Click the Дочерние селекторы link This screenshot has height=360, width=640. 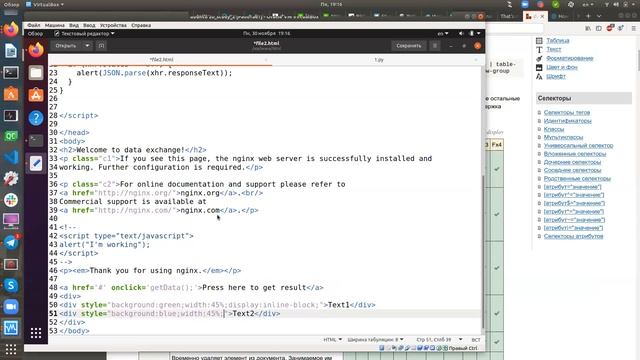(572, 162)
